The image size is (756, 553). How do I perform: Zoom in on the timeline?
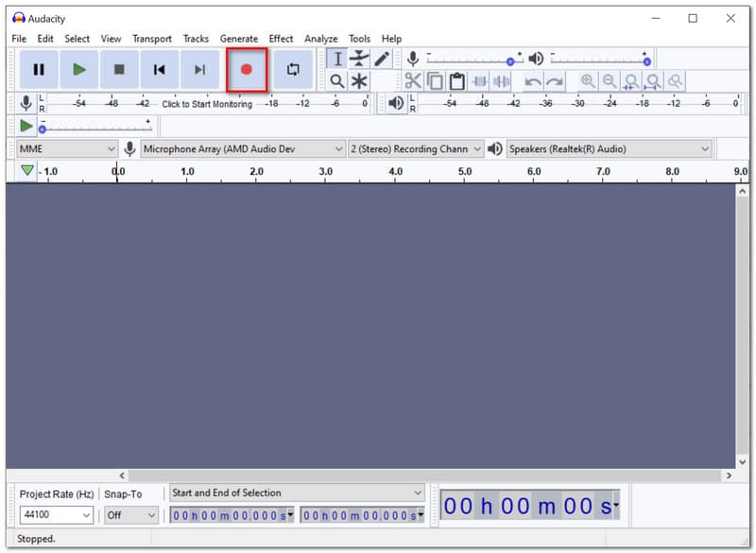587,81
